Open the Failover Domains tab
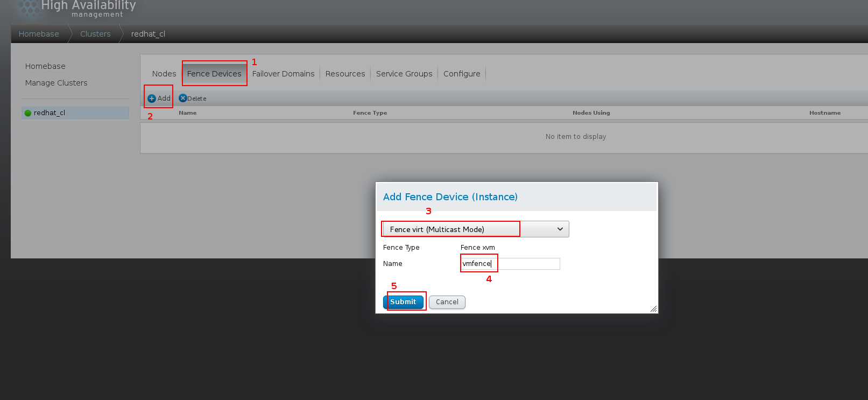 (283, 74)
